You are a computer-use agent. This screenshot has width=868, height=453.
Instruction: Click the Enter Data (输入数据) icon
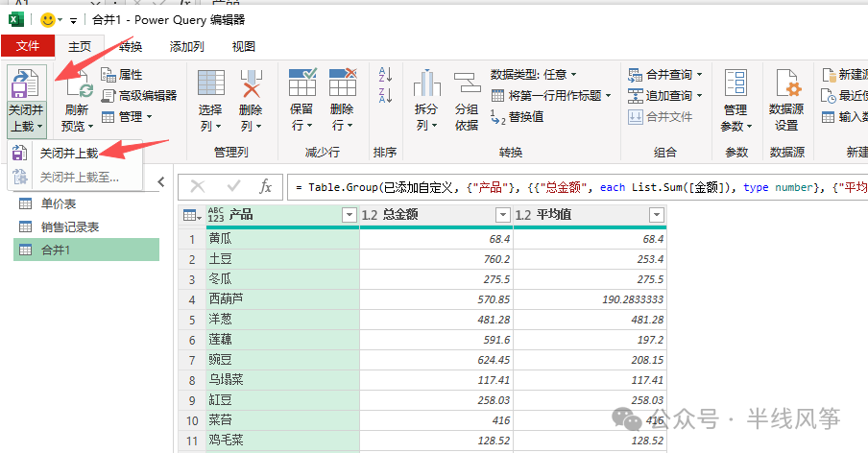tap(828, 117)
